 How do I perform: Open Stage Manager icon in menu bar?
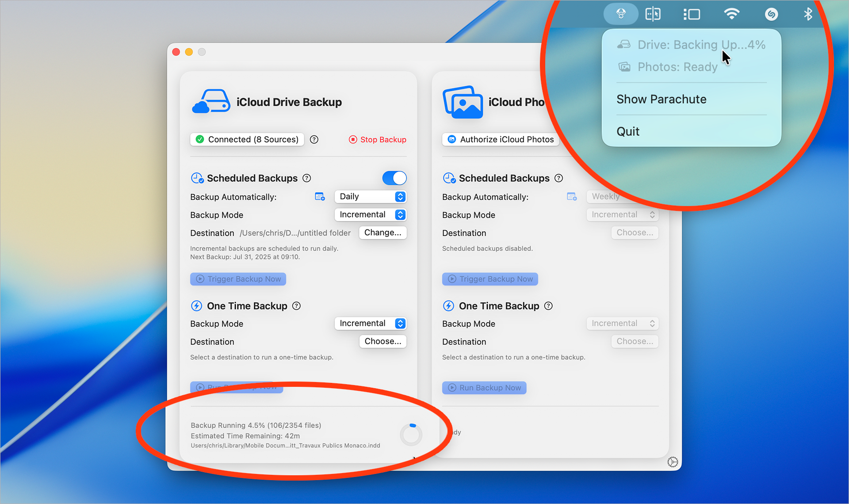tap(692, 15)
